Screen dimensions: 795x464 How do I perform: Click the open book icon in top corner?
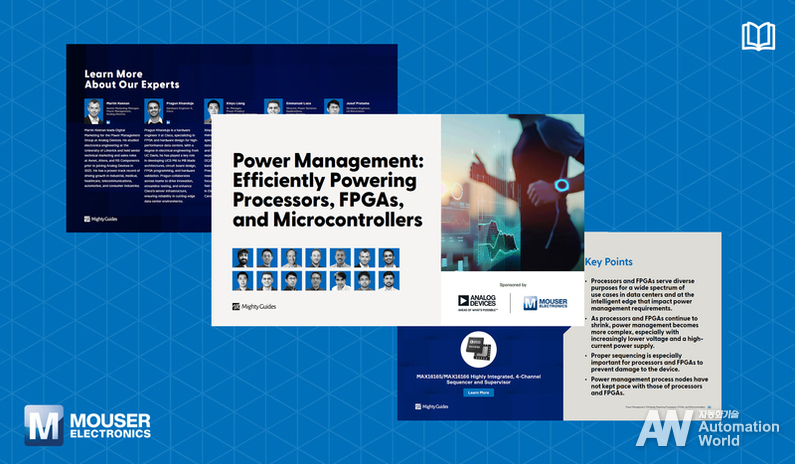[x=758, y=37]
